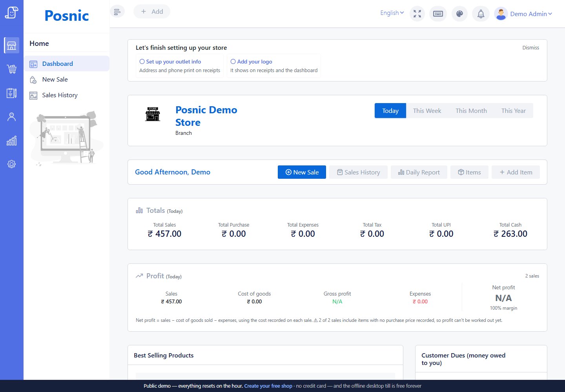565x392 pixels.
Task: Click the sidebar dashboard illustration
Action: tap(67, 138)
